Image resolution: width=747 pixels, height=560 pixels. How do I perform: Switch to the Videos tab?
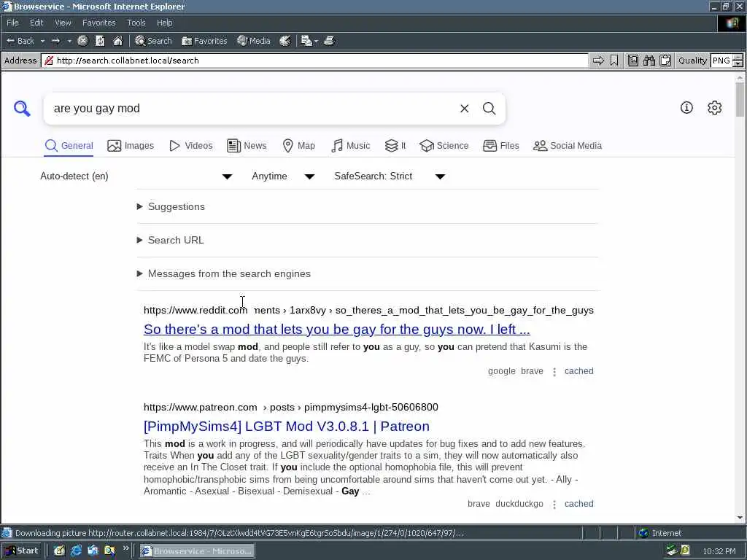[x=191, y=146]
